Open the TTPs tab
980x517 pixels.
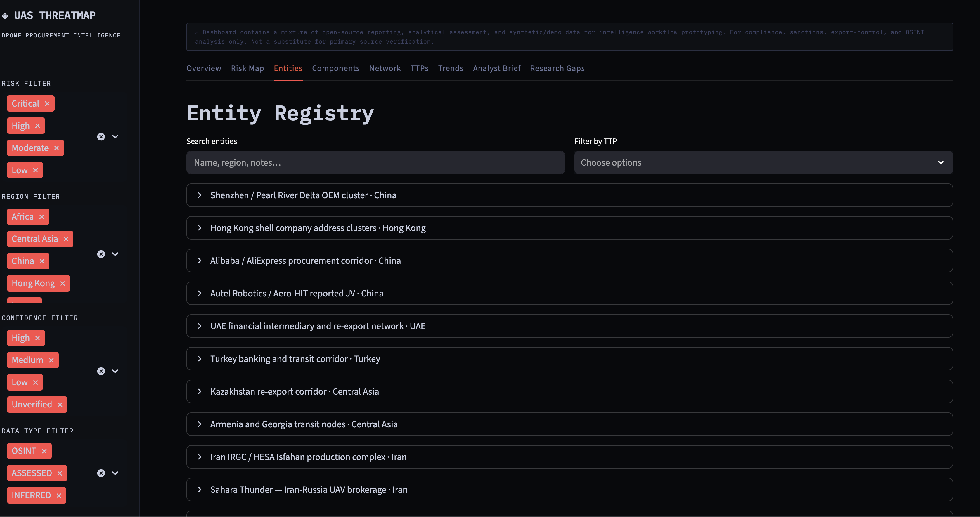click(419, 68)
